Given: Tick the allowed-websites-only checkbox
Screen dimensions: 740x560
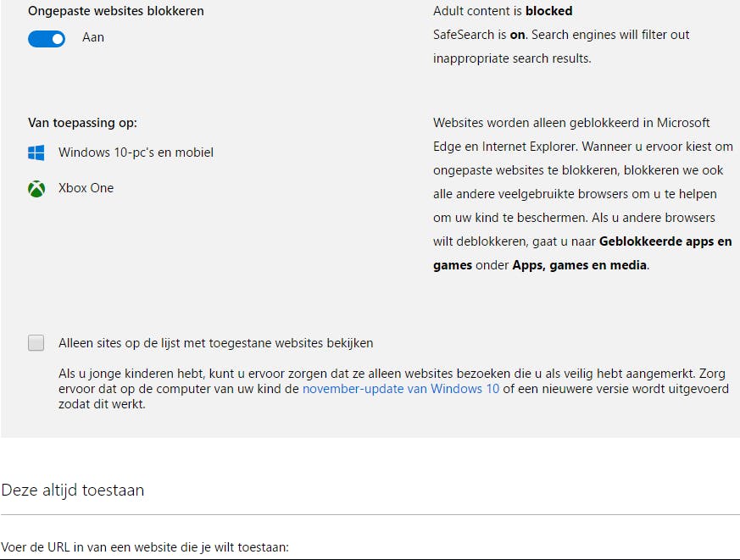Looking at the screenshot, I should point(36,343).
